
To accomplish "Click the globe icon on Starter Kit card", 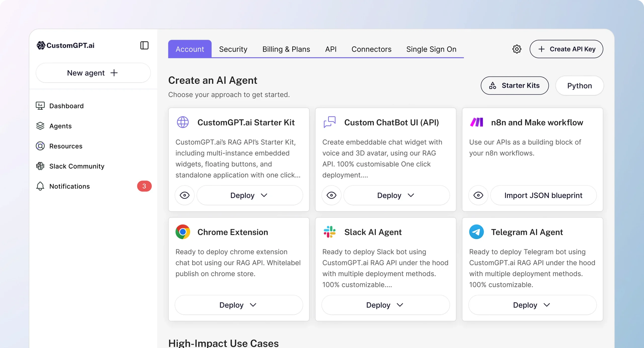I will click(x=183, y=122).
